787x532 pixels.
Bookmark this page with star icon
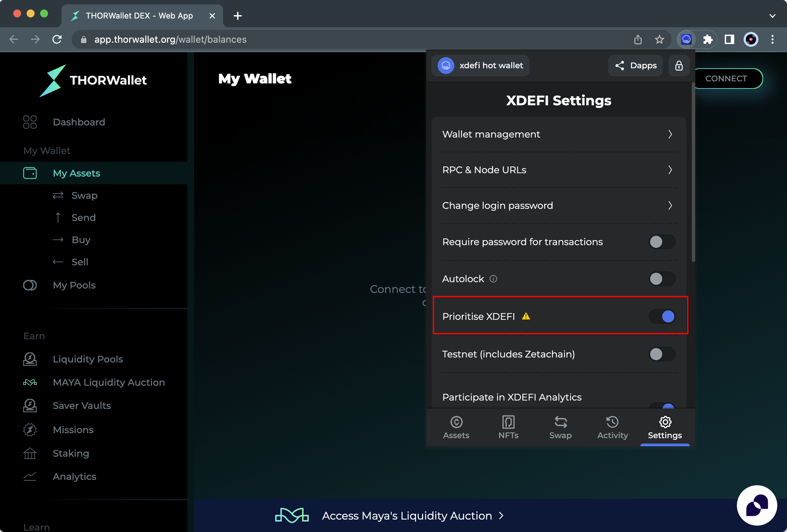click(659, 40)
